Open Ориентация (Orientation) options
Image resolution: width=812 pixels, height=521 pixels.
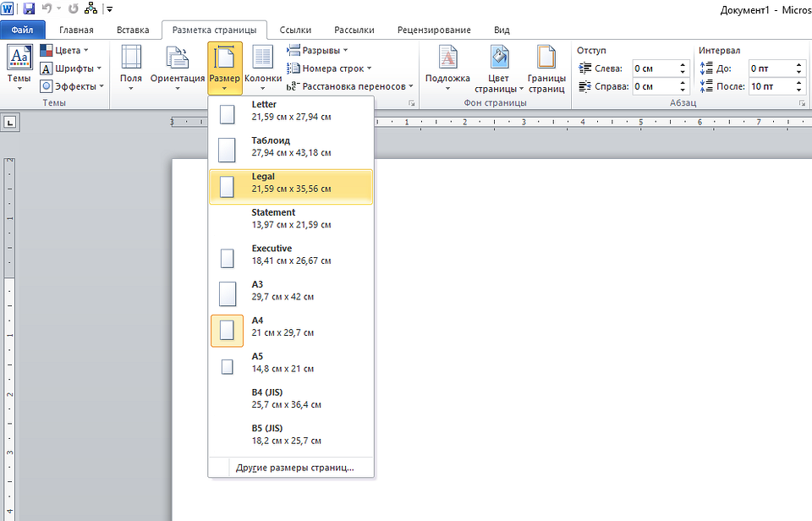178,66
